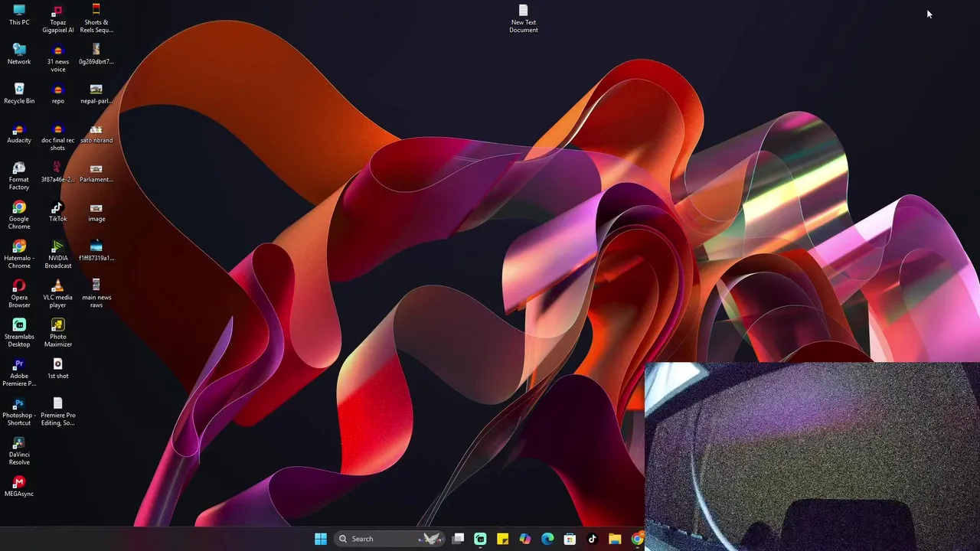Select the Photo Maximizer shortcut
The width and height of the screenshot is (980, 551).
point(57,334)
